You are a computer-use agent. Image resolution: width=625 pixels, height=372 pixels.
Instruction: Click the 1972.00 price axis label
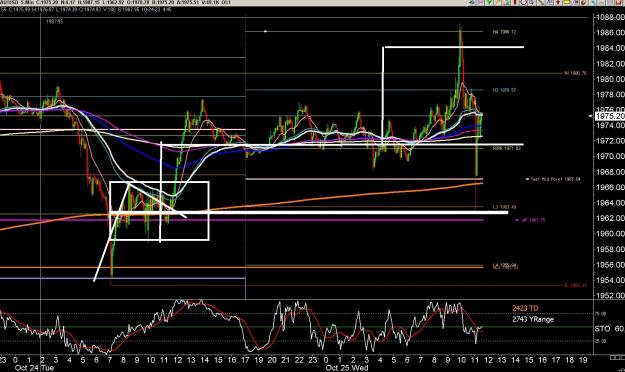coord(610,141)
